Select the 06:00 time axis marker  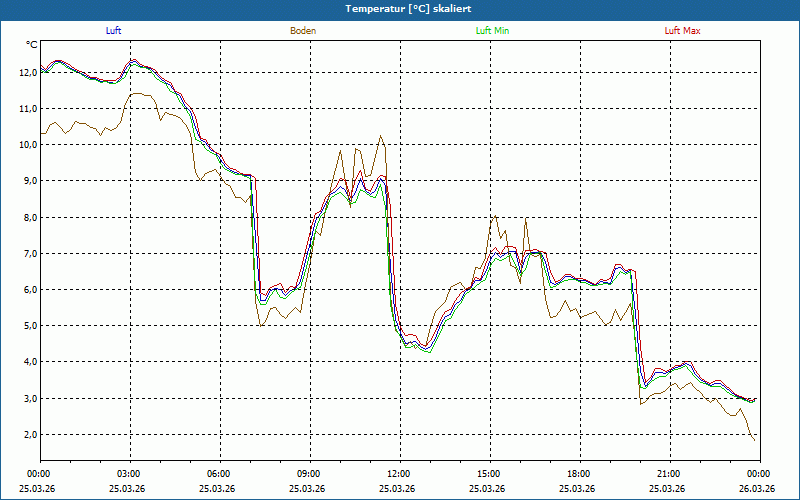(x=218, y=474)
